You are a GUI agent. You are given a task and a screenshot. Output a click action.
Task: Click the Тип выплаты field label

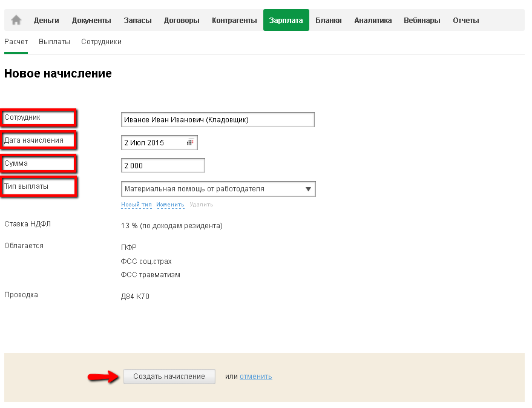(26, 186)
